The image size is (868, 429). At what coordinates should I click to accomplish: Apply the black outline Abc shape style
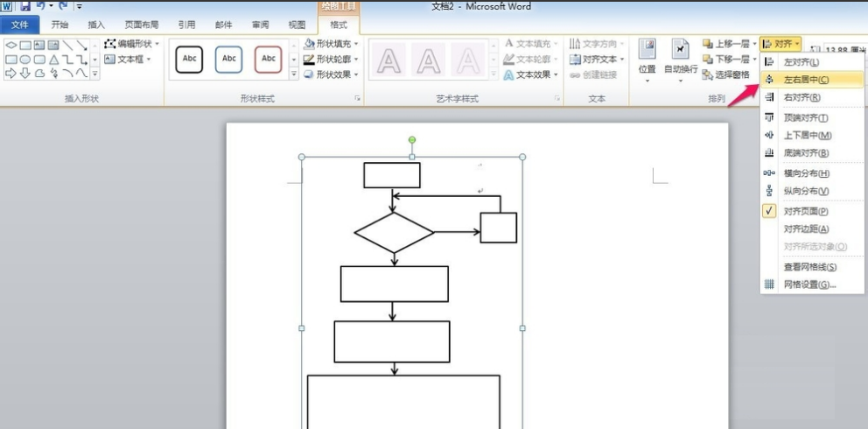click(x=189, y=60)
